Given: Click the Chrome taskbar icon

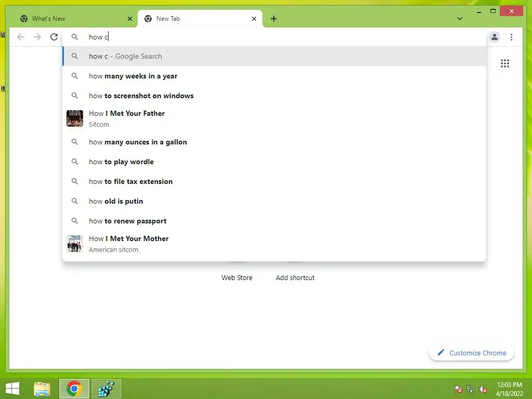Looking at the screenshot, I should 74,389.
